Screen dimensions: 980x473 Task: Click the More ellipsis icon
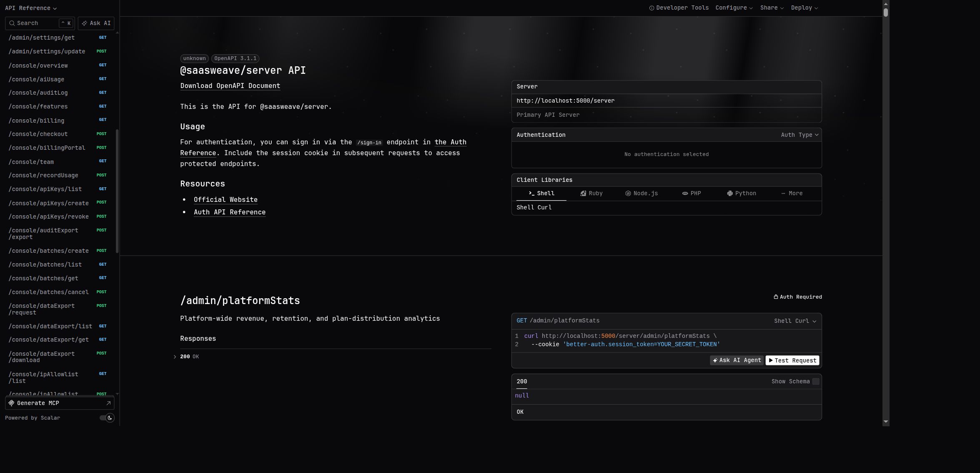click(x=783, y=194)
